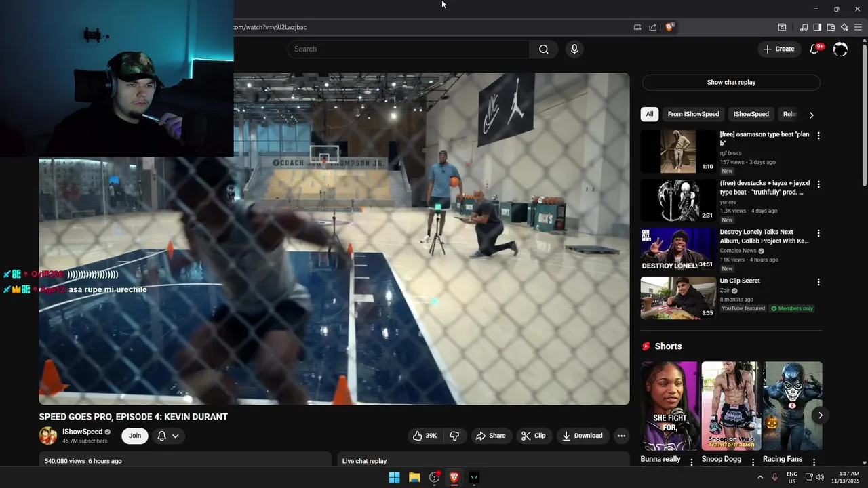The image size is (868, 488).
Task: Open the ISHowSpeed channel name link
Action: click(x=82, y=432)
